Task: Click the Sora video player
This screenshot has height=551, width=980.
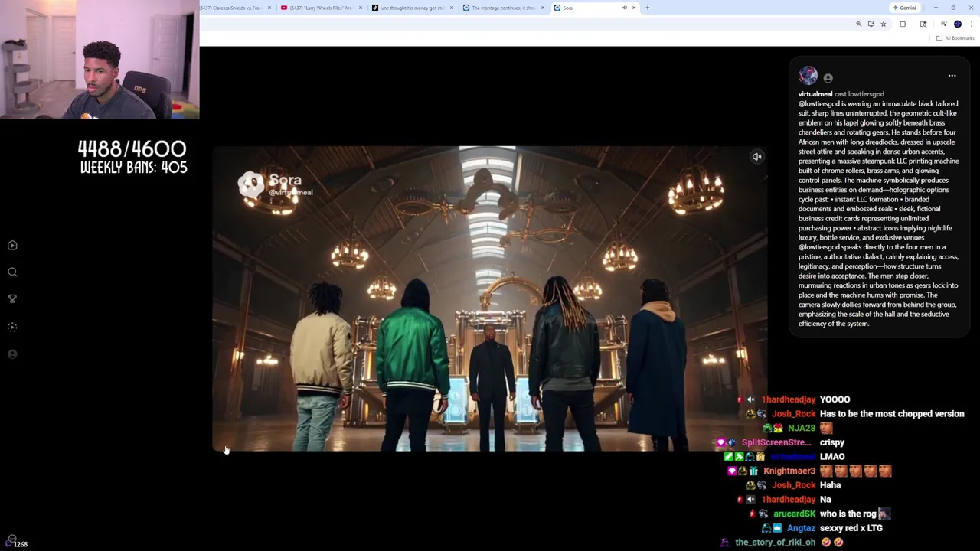Action: tap(490, 298)
